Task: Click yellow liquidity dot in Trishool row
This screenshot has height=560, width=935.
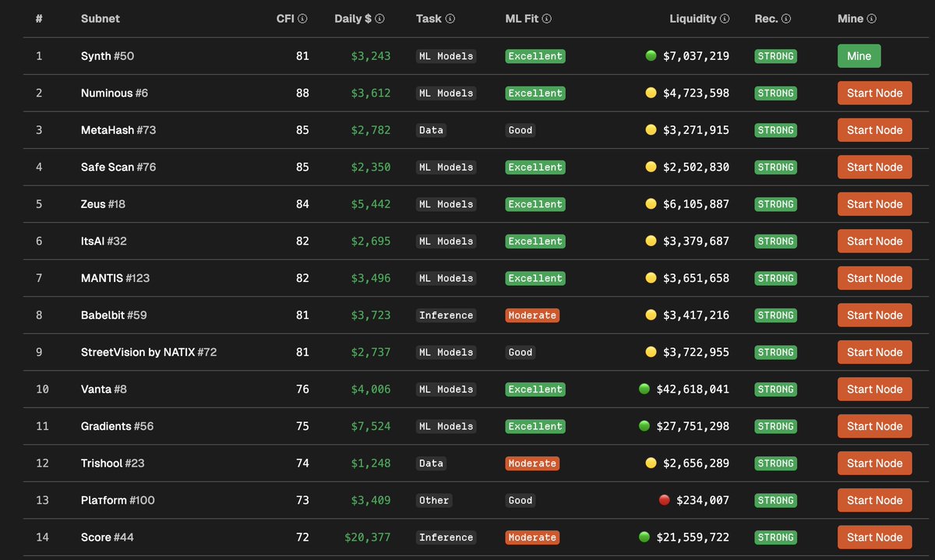Action: point(651,463)
